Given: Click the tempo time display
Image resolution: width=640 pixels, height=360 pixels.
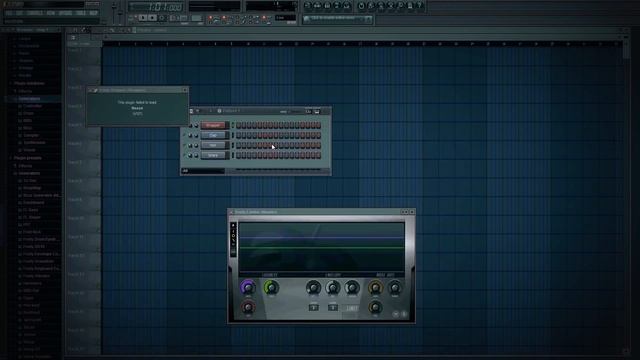Looking at the screenshot, I should tap(156, 7).
